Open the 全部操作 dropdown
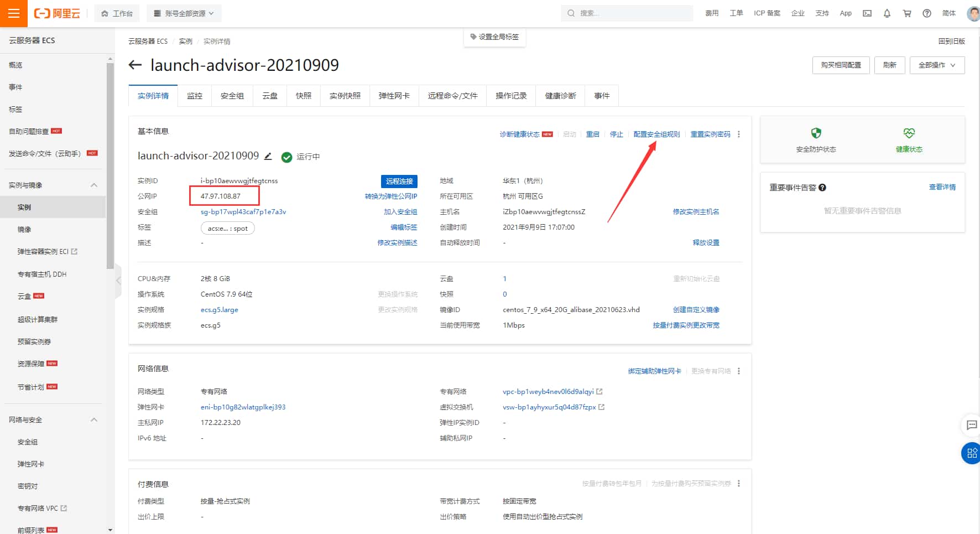This screenshot has height=534, width=980. click(x=936, y=65)
